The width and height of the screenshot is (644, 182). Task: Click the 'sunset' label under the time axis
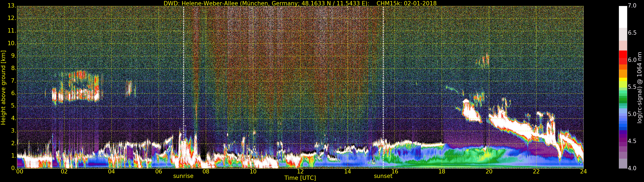tap(383, 176)
